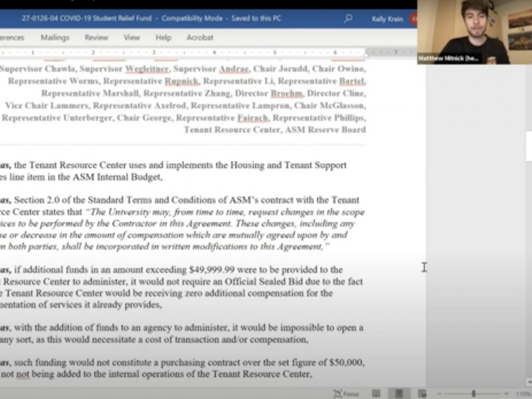The height and width of the screenshot is (399, 532).
Task: Enable Focus mode in the status bar
Action: [x=346, y=394]
